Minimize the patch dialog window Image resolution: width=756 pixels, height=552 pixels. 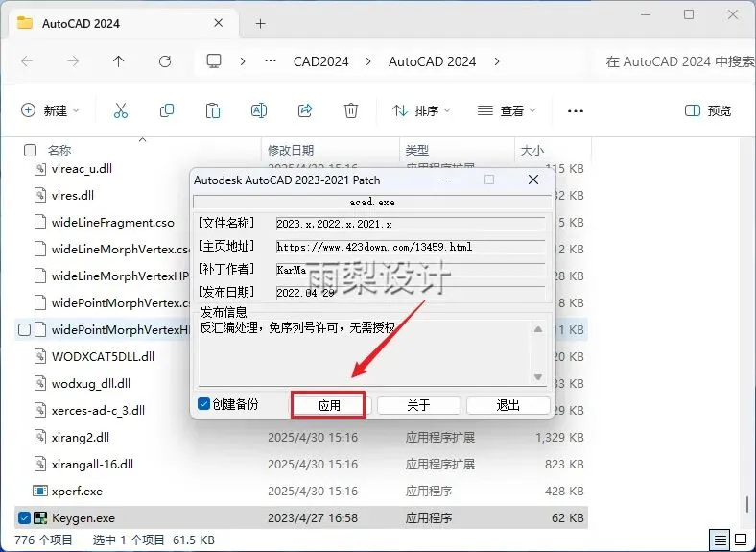446,180
